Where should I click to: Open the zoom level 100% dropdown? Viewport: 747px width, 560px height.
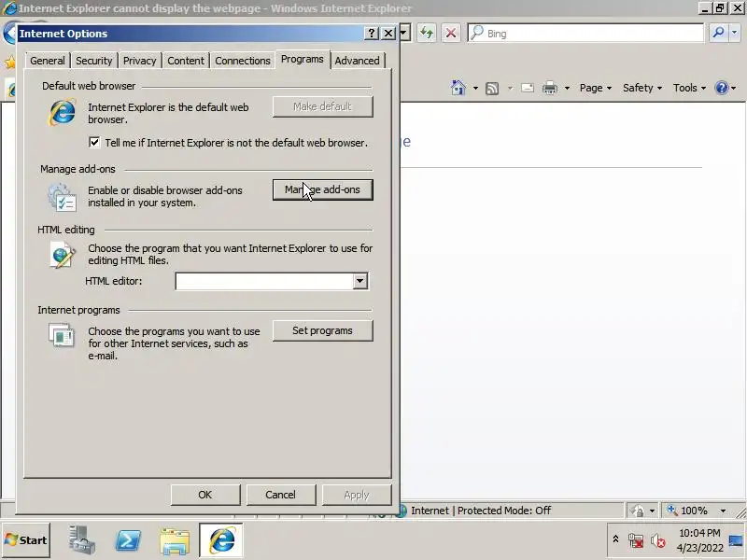(x=723, y=511)
